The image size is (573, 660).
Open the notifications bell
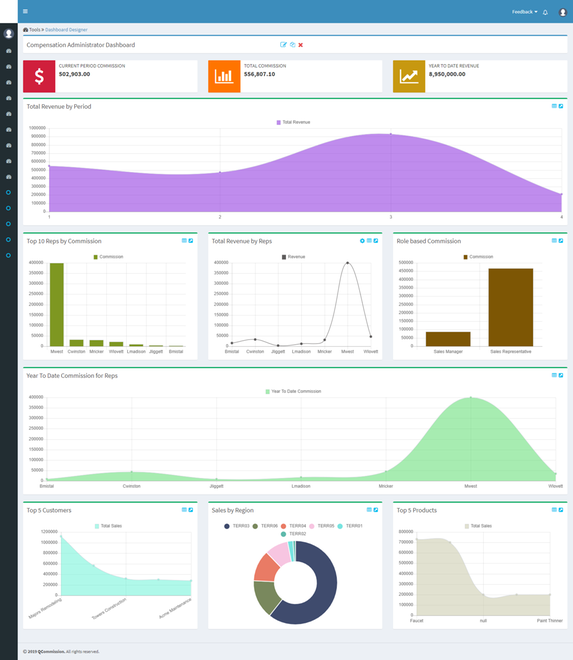click(x=545, y=12)
